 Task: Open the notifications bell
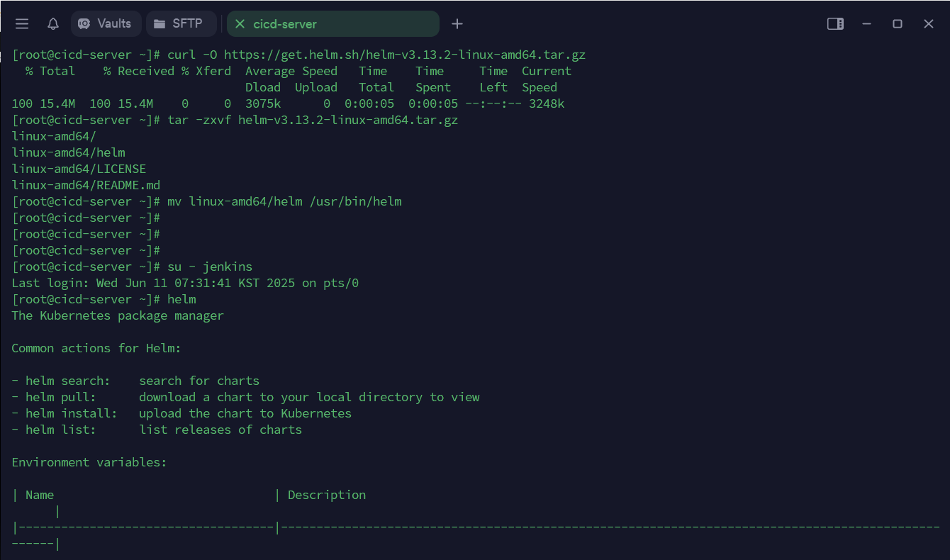pos(53,24)
